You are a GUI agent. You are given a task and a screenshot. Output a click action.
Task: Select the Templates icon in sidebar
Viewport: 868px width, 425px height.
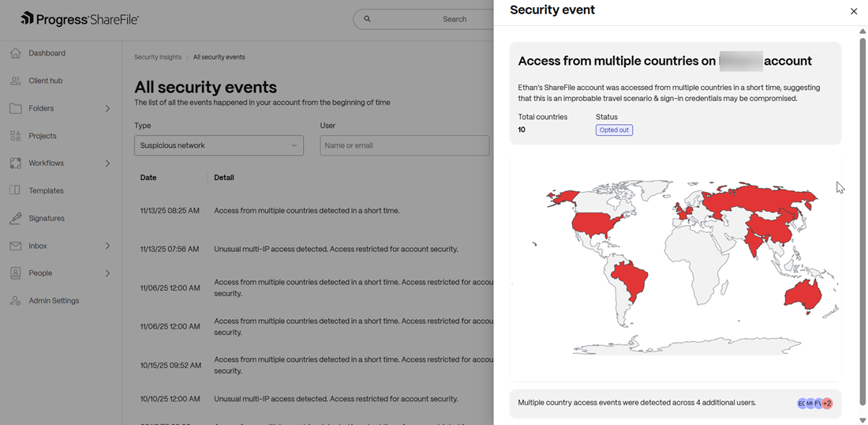tap(16, 190)
